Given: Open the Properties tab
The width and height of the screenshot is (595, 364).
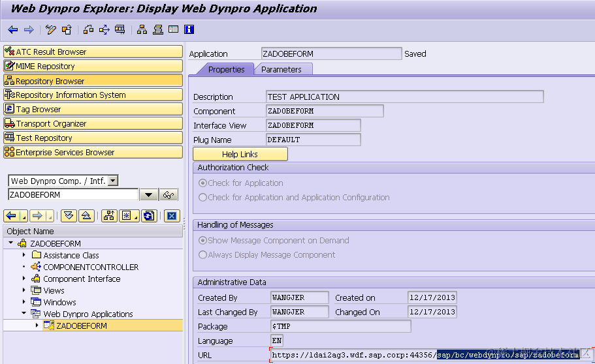Looking at the screenshot, I should [x=226, y=69].
